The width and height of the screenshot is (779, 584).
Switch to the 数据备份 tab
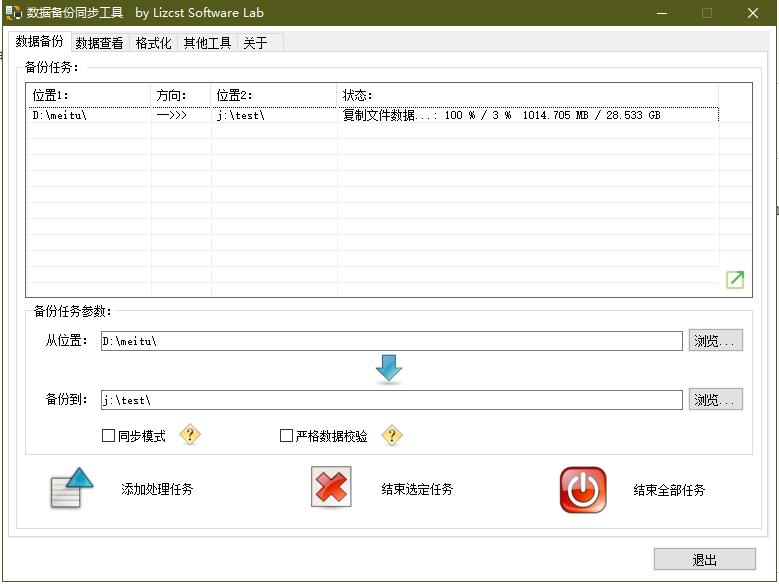(x=40, y=41)
